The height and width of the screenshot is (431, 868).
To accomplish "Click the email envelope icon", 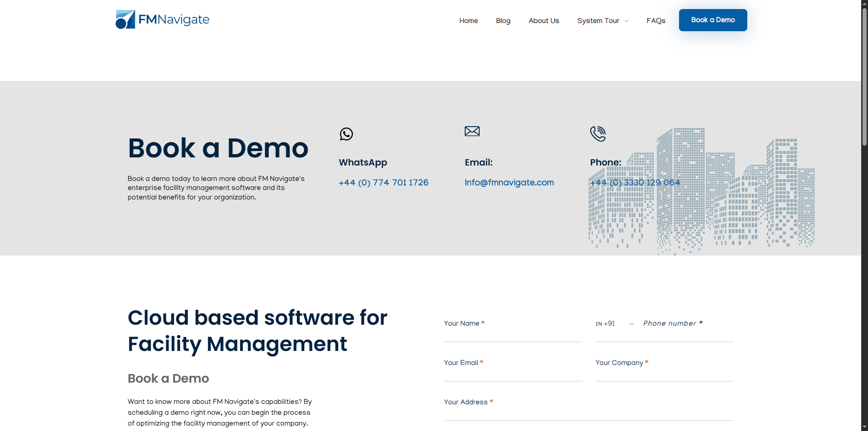I will (x=472, y=131).
